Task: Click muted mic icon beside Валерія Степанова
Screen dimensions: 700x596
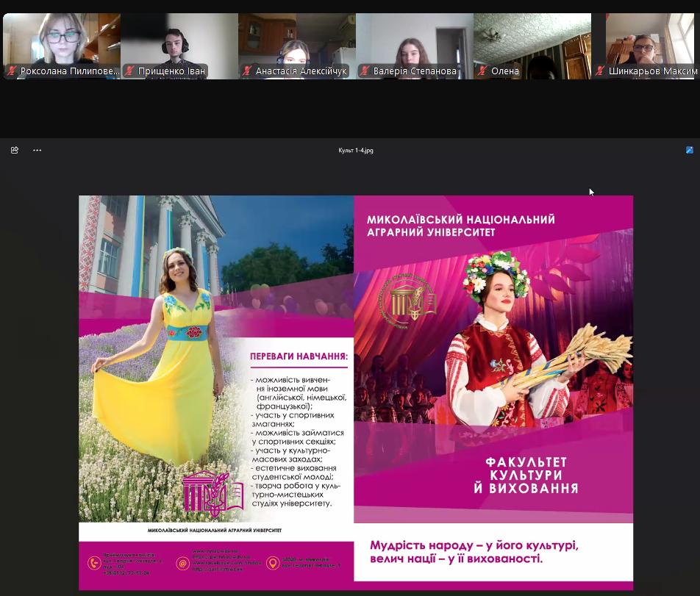Action: (x=365, y=71)
